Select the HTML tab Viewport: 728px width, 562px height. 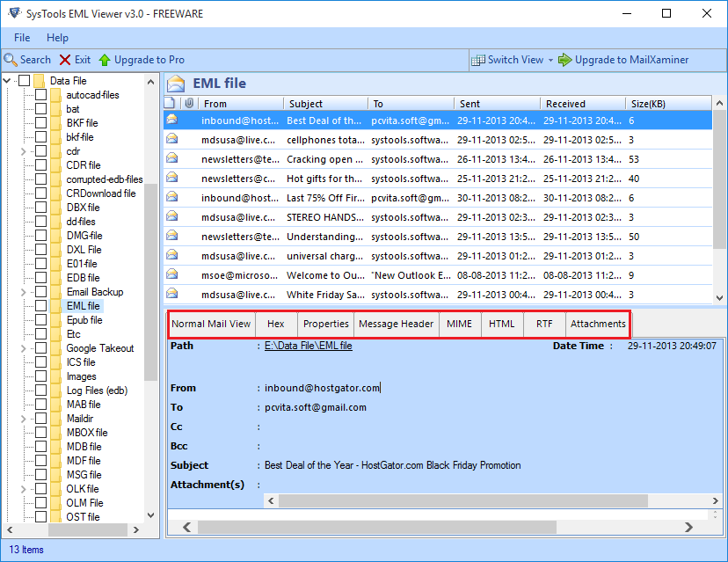click(x=501, y=324)
